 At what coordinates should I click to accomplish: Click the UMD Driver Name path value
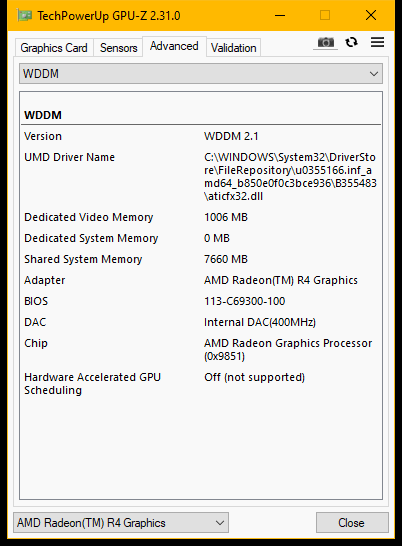(290, 177)
